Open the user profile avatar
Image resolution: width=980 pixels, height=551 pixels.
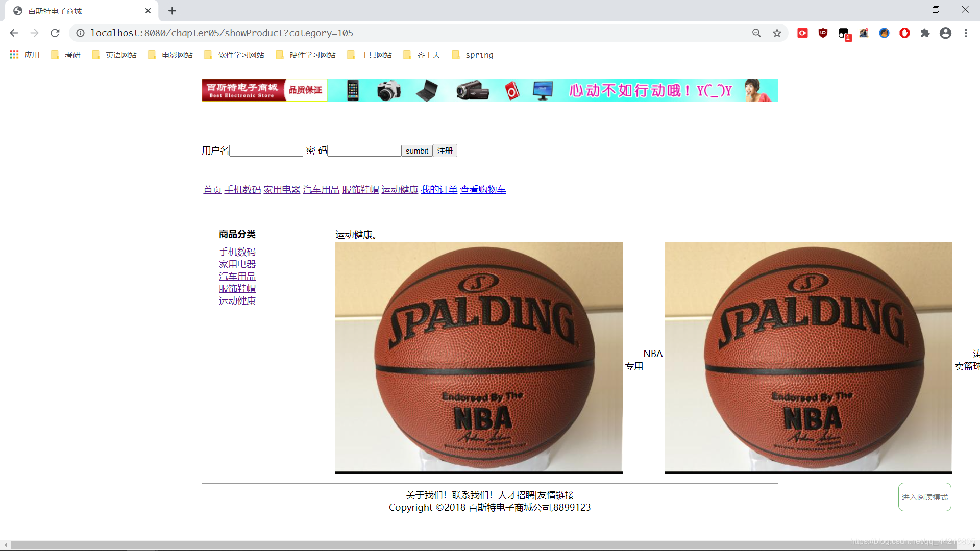(x=945, y=33)
